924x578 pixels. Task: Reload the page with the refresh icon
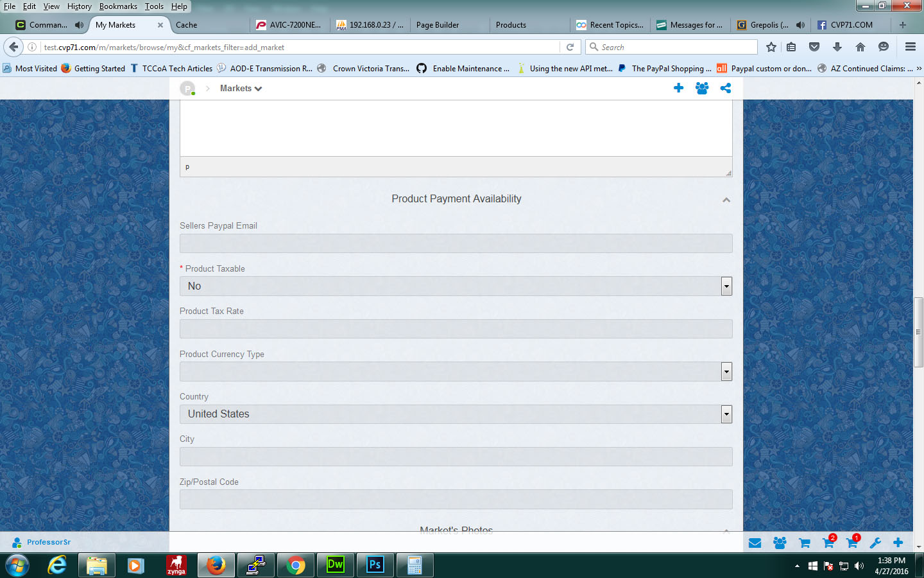pos(570,47)
